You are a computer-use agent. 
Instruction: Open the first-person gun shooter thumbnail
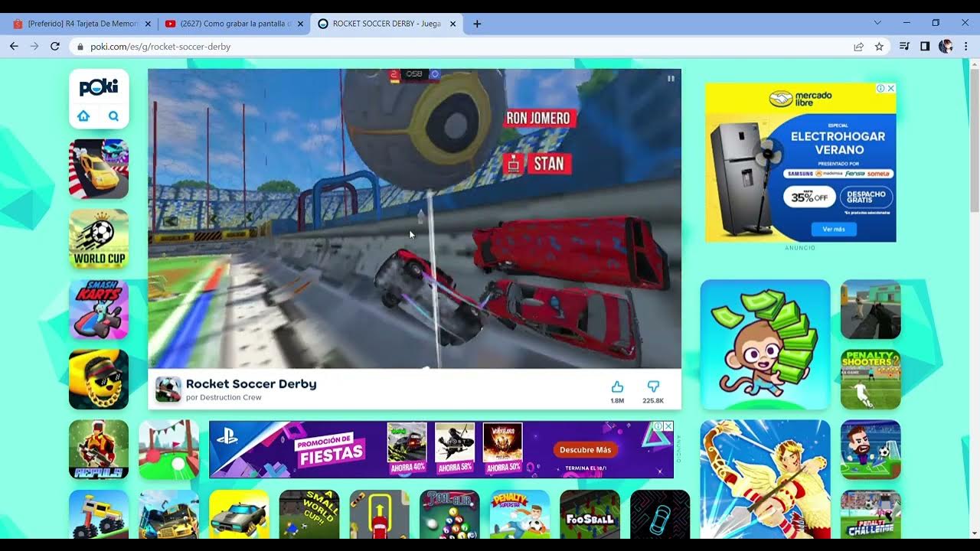[x=871, y=309]
